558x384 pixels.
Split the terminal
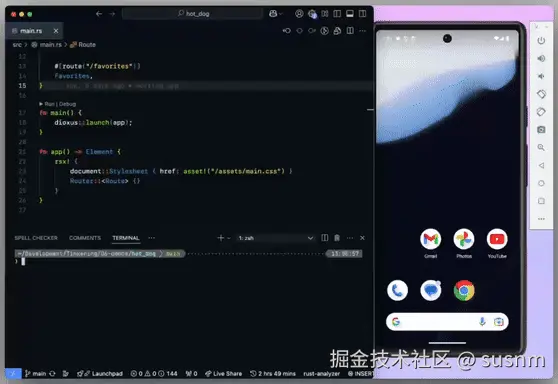pyautogui.click(x=325, y=238)
